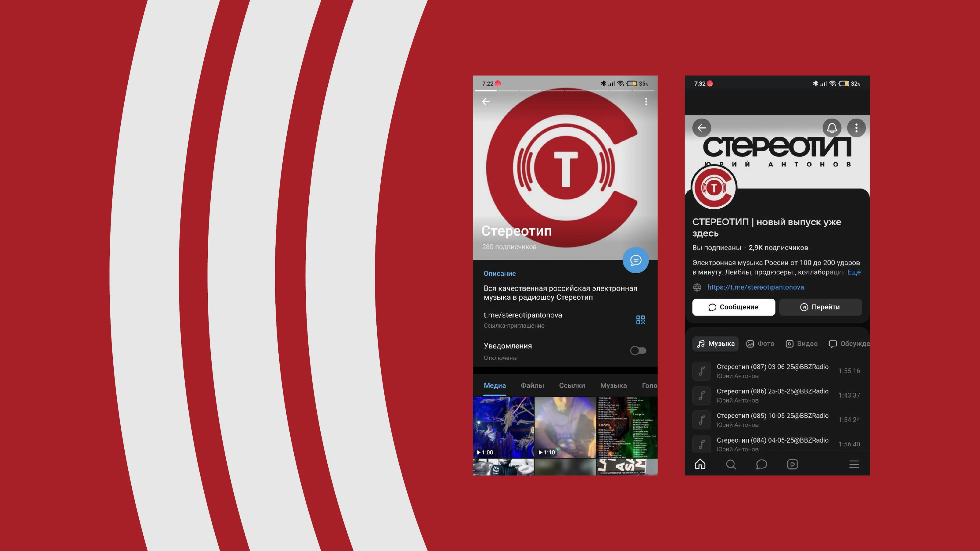Tap the back arrow in the Telegram profile
The image size is (980, 551).
pyautogui.click(x=485, y=102)
